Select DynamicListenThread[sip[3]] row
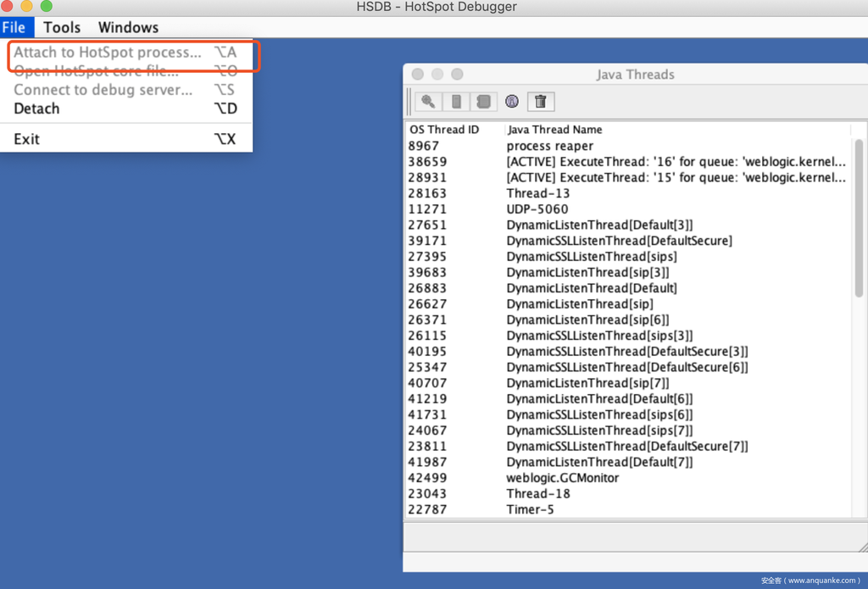868x589 pixels. 628,272
